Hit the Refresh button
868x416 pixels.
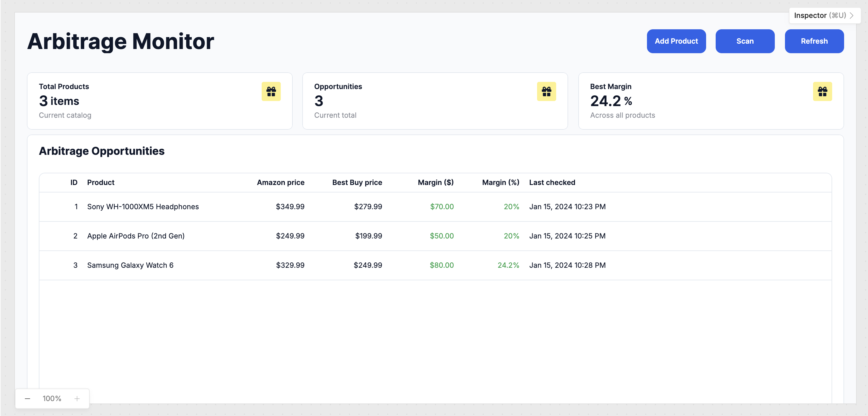[814, 41]
